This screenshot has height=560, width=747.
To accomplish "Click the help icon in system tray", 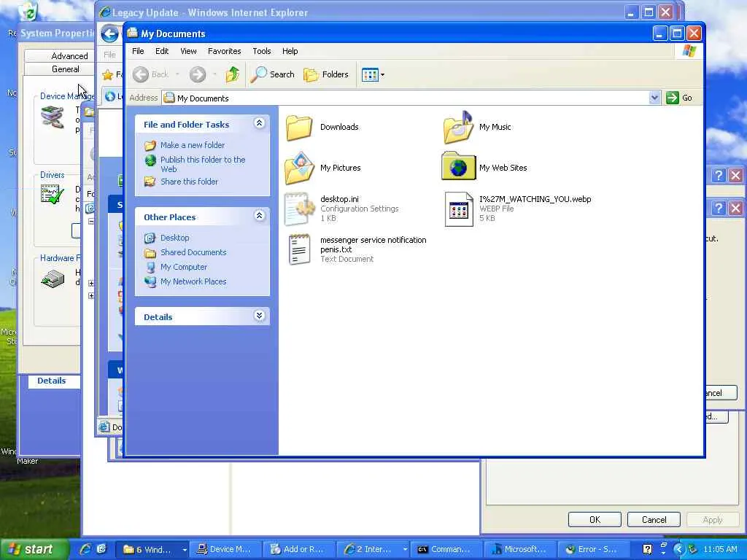I will coord(647,549).
